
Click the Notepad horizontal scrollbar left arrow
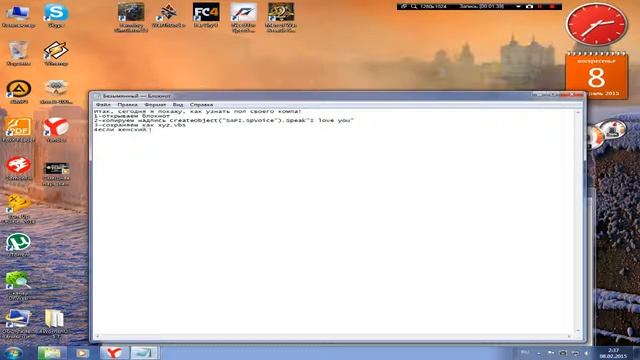[x=97, y=337]
